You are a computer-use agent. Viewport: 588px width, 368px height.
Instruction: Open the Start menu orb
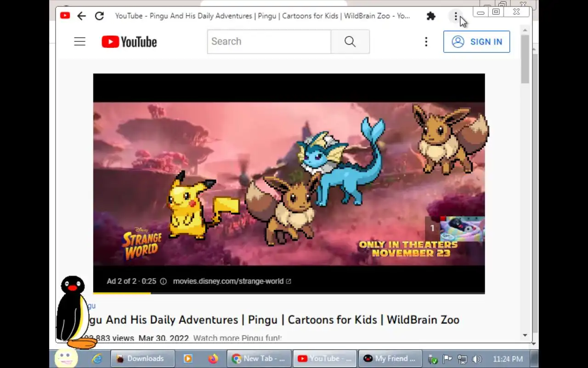coord(66,358)
